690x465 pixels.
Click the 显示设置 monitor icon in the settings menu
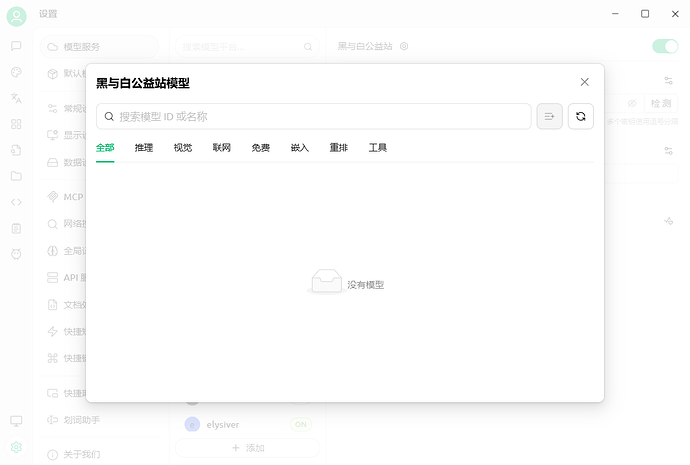coord(52,135)
